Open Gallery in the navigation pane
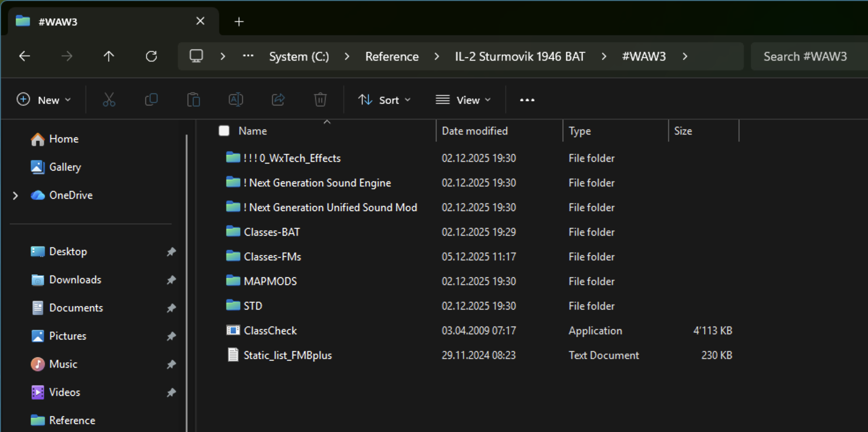 [56, 167]
